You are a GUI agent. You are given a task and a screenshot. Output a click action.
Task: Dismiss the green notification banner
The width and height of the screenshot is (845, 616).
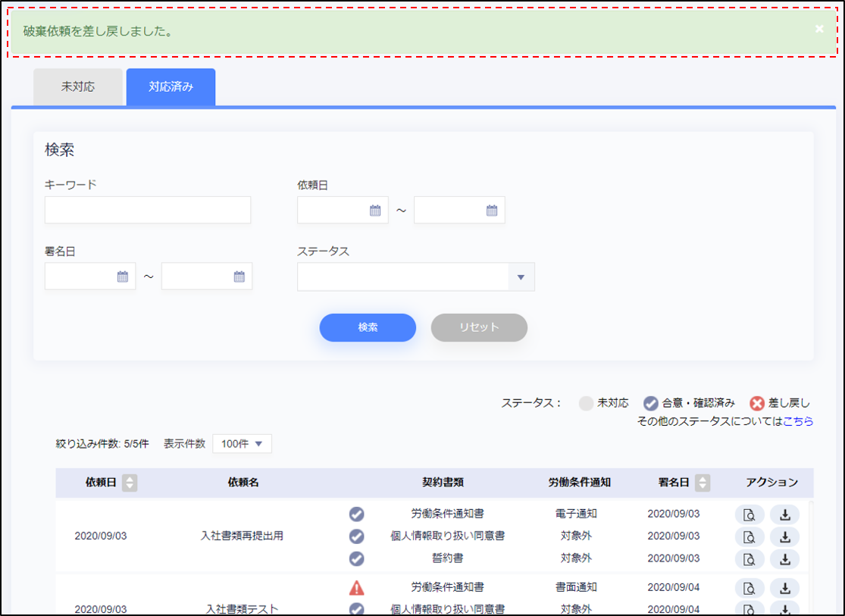(819, 29)
